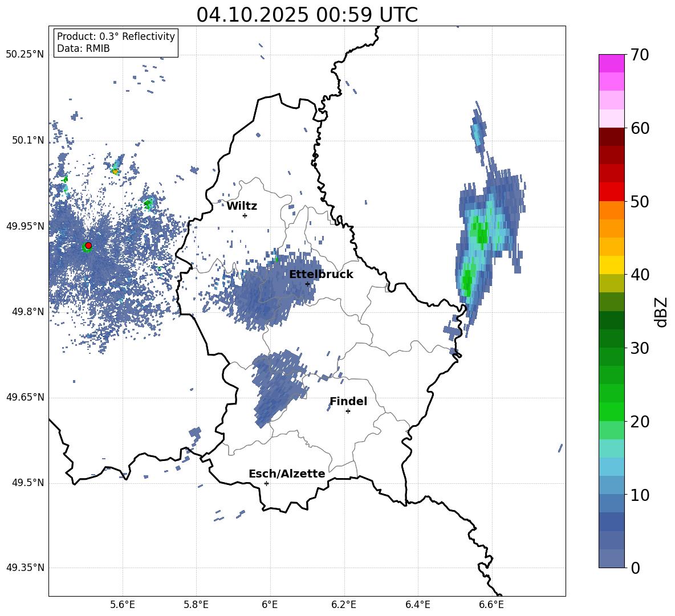Click the text Product: 0.3° Reflectivity

[x=116, y=36]
